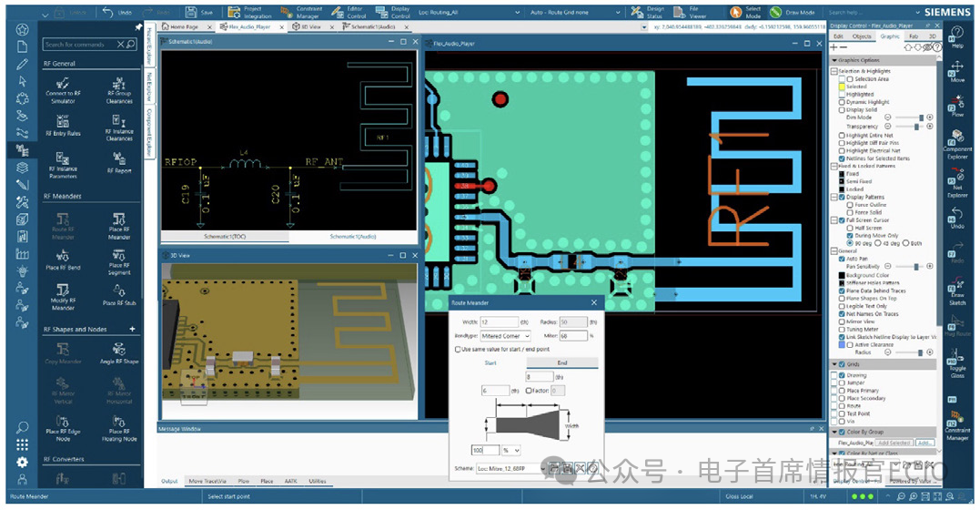
Task: Collapse the Graphics Options section
Action: coord(834,61)
